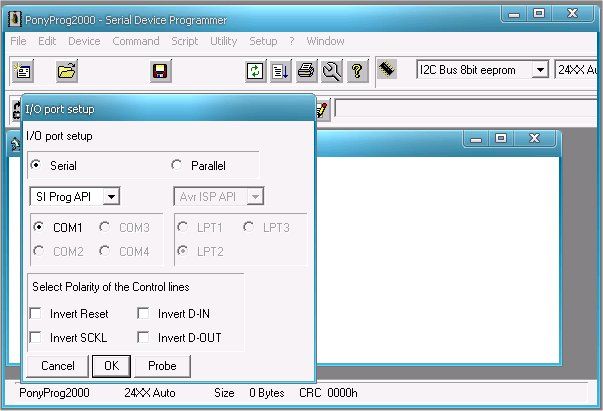Choose the COM3 port option
Screen dimensions: 603x411
point(104,227)
